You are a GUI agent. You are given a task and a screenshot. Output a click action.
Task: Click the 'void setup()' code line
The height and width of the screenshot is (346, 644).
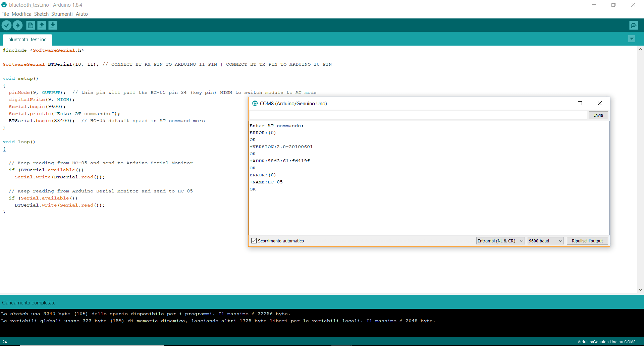[20, 78]
